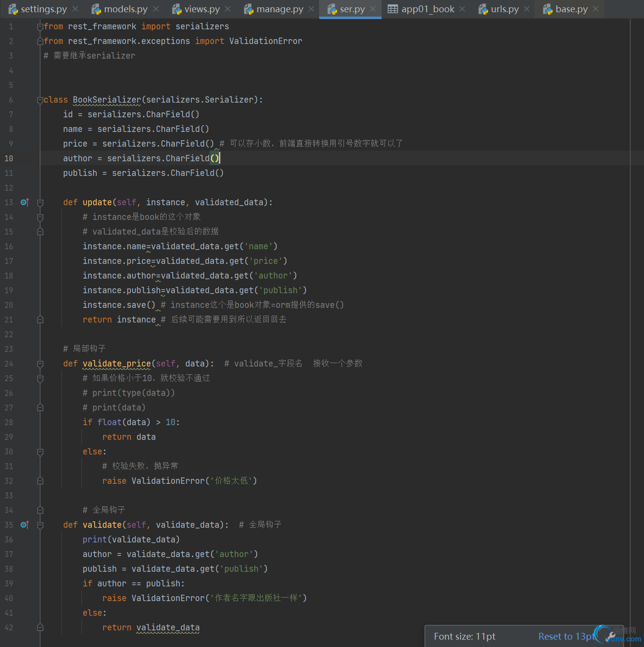Image resolution: width=644 pixels, height=647 pixels.
Task: Collapse the BookSerializer class block
Action: [40, 100]
